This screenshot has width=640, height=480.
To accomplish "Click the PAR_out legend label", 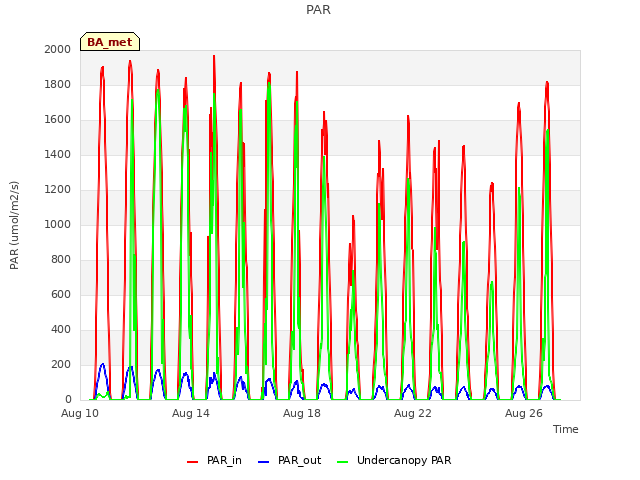I will 300,460.
